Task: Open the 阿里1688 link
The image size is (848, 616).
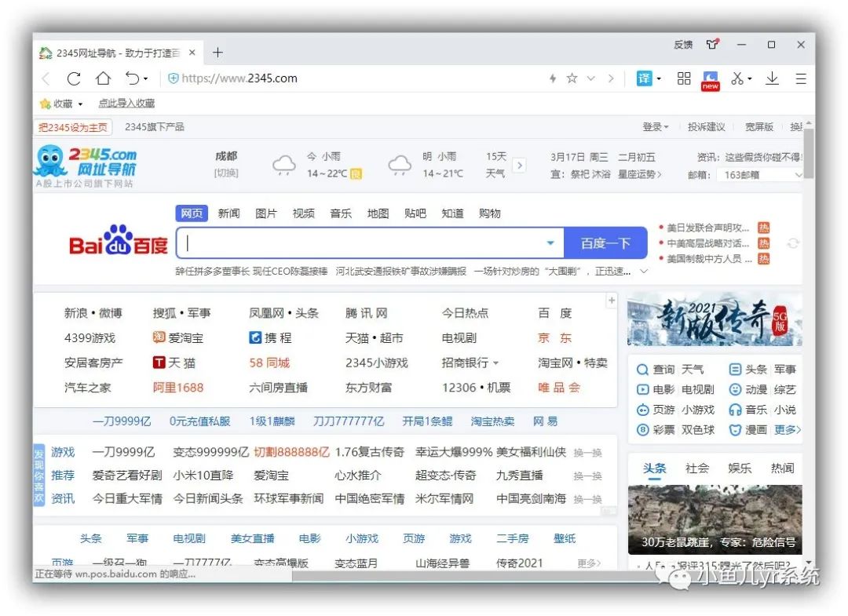Action: point(178,388)
